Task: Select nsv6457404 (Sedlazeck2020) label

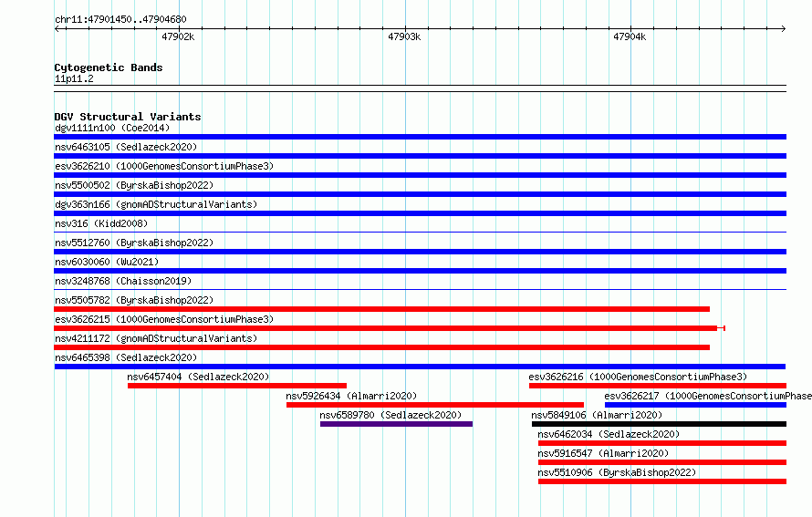Action: pyautogui.click(x=198, y=377)
